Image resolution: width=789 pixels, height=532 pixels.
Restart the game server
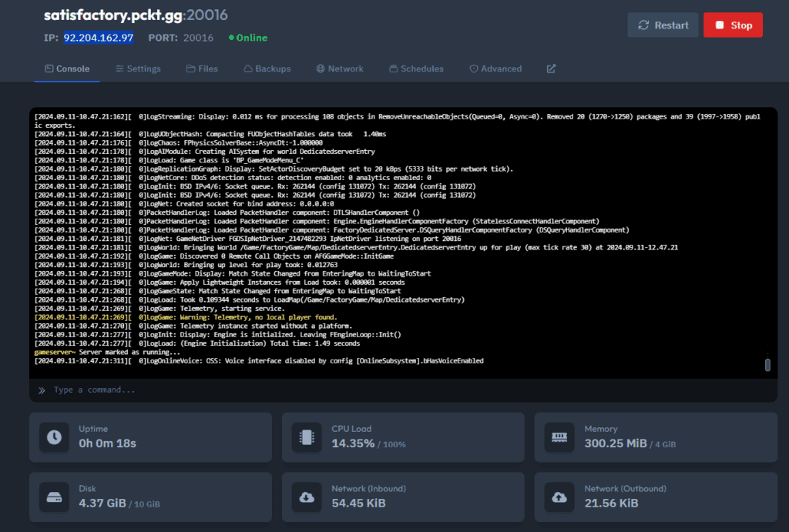663,25
